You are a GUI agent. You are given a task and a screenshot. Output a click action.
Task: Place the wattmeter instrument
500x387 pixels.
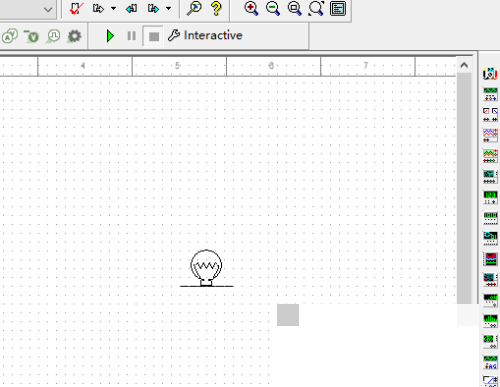coord(490,115)
